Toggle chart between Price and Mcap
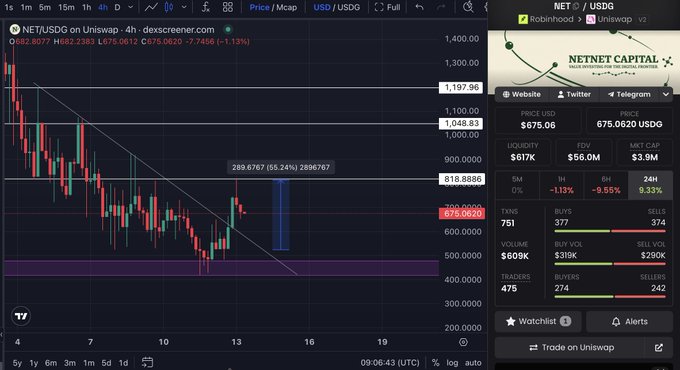680x370 pixels. pyautogui.click(x=273, y=7)
